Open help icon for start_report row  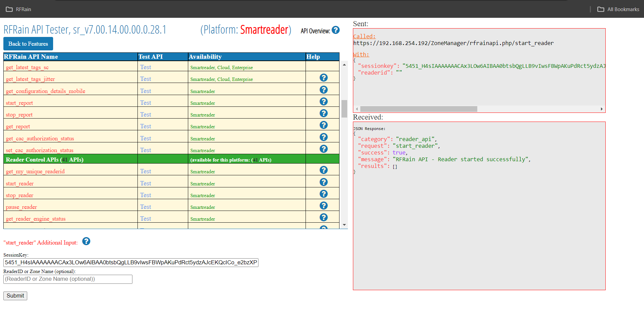point(323,101)
